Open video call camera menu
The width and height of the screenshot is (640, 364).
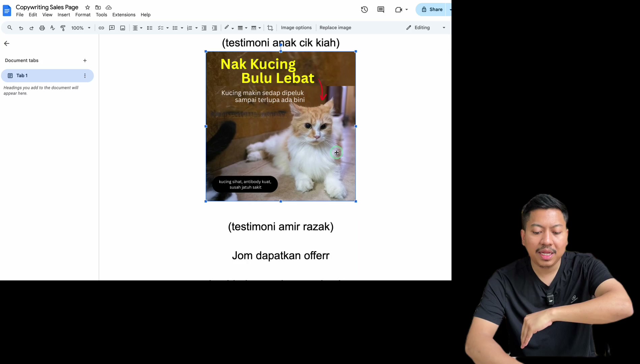click(402, 9)
